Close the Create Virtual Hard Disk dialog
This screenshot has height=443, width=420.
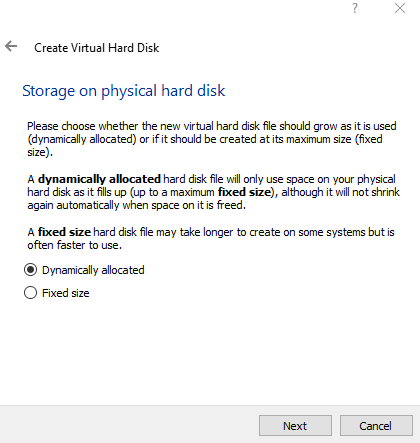[x=400, y=8]
